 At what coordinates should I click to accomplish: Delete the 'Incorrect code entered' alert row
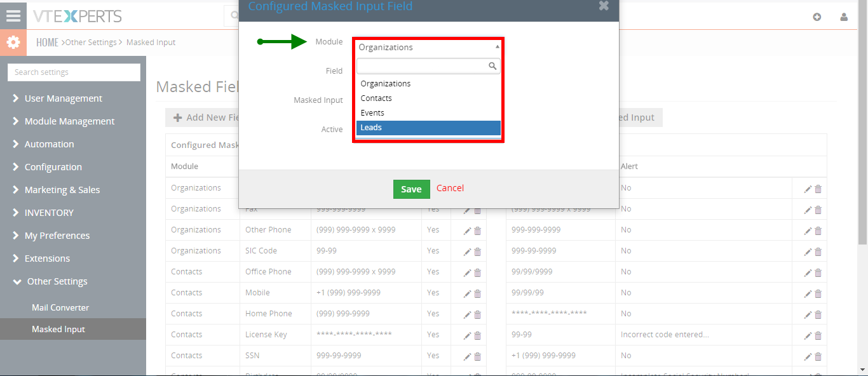[x=818, y=336]
